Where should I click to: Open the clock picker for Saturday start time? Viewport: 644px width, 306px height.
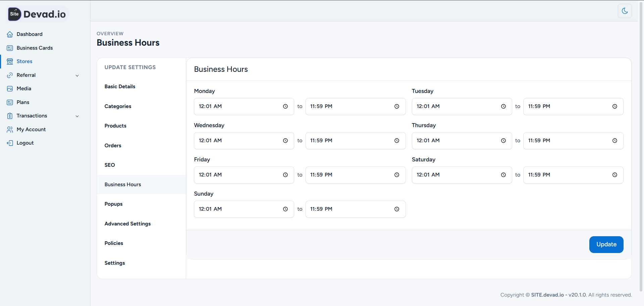pos(503,175)
